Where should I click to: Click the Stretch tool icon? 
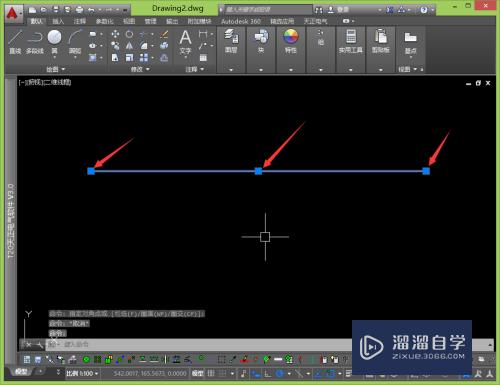click(115, 58)
